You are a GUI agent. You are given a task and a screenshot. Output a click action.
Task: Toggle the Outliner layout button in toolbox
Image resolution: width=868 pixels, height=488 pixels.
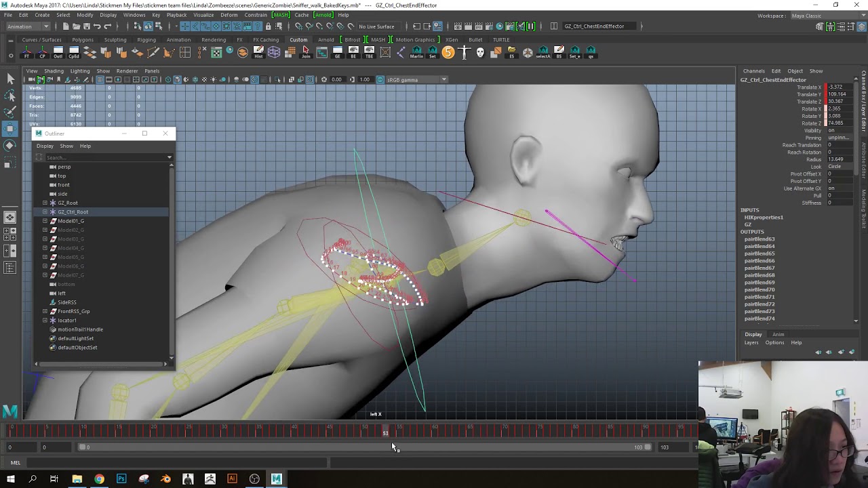click(x=9, y=268)
